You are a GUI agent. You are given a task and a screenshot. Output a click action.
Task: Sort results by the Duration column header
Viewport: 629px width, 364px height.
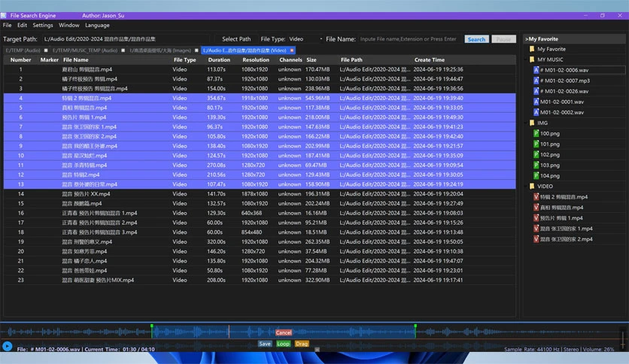click(x=219, y=59)
